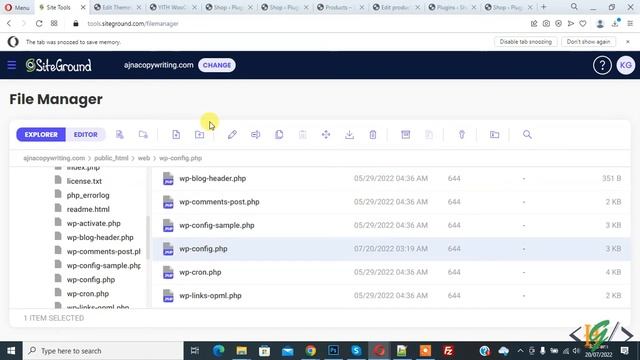Select wp-cron.php in folder tree
This screenshot has width=640, height=360.
coord(88,293)
